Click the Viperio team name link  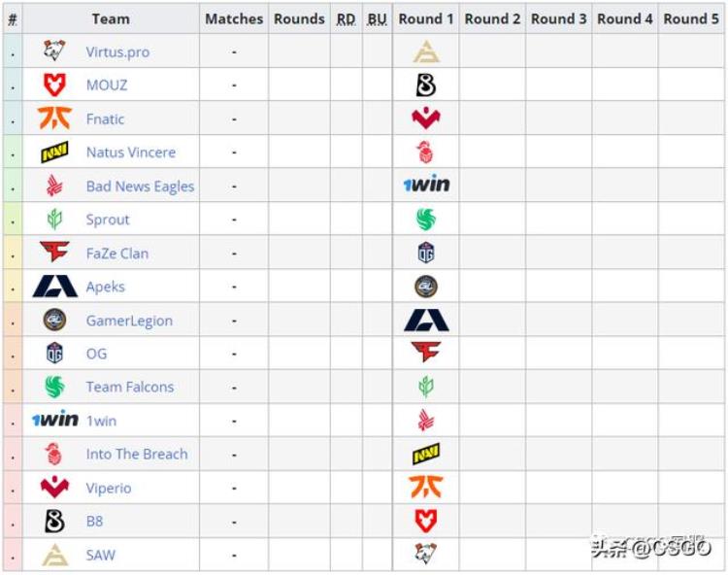point(109,489)
